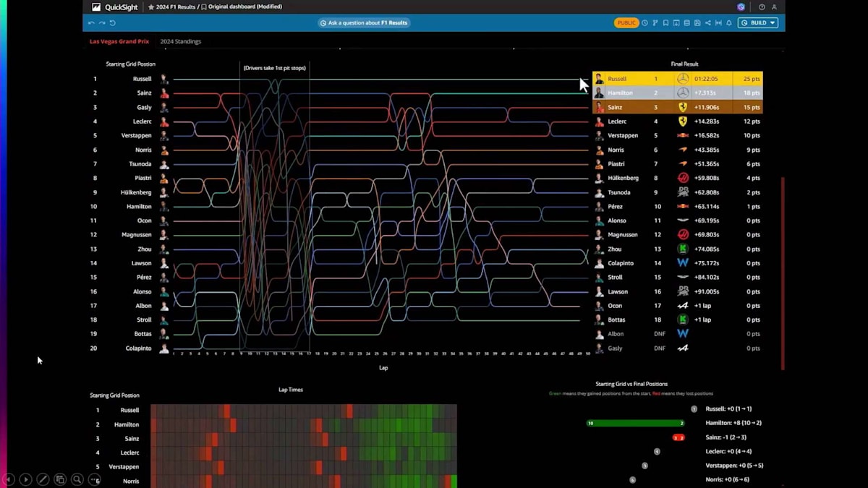Switch to the Las Vegas Grand Prix tab
The image size is (868, 488).
(119, 41)
